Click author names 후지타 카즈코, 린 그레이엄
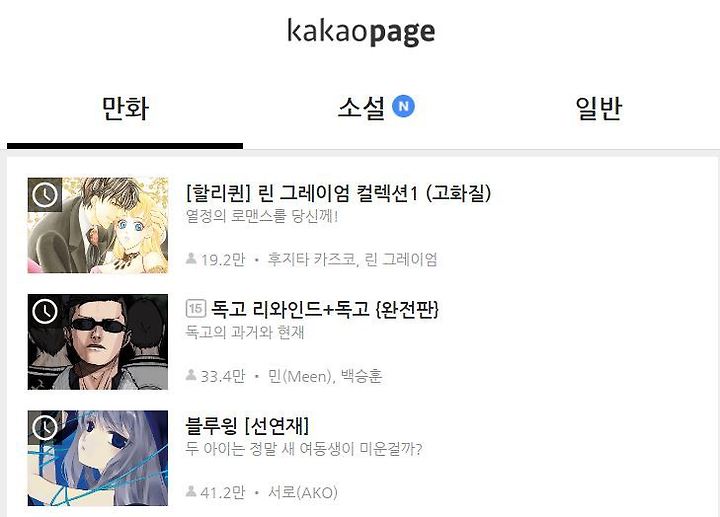This screenshot has width=720, height=517. (x=352, y=259)
